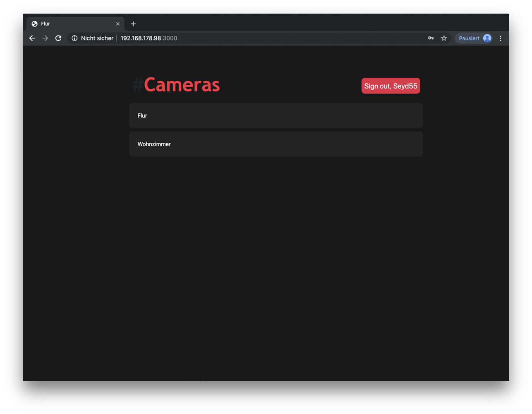The width and height of the screenshot is (532, 414).
Task: Bookmark this page with the star icon
Action: (444, 38)
